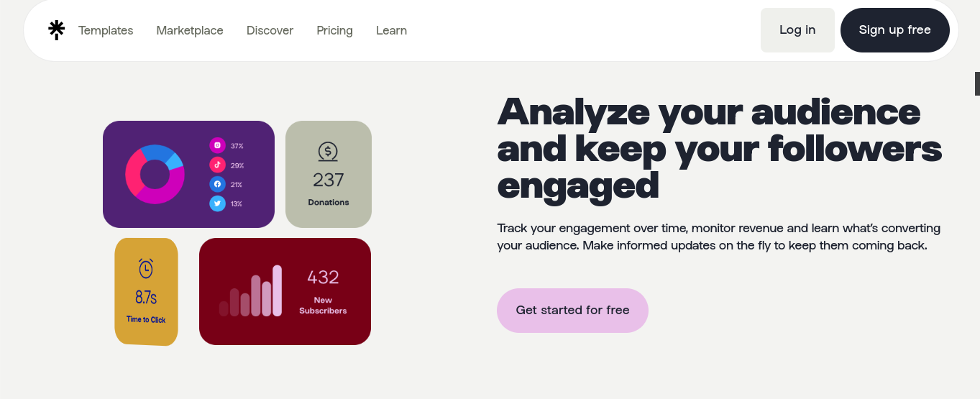Click the TikTok icon in the purple card
Screen dimensions: 980x399
pyautogui.click(x=217, y=165)
